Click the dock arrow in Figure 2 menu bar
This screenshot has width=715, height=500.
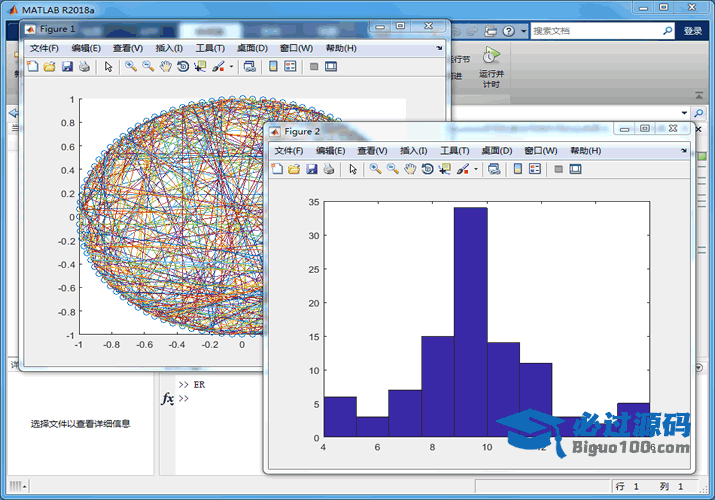coord(684,150)
